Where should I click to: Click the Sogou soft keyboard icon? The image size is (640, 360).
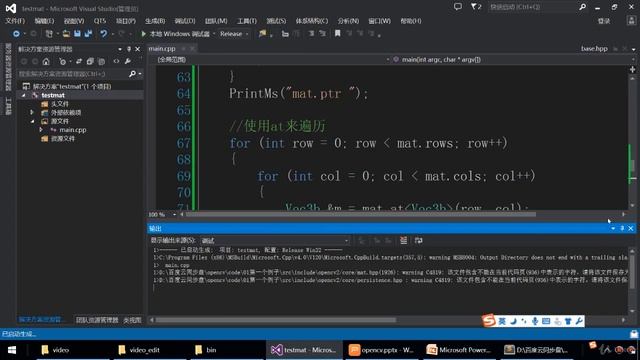[546, 321]
